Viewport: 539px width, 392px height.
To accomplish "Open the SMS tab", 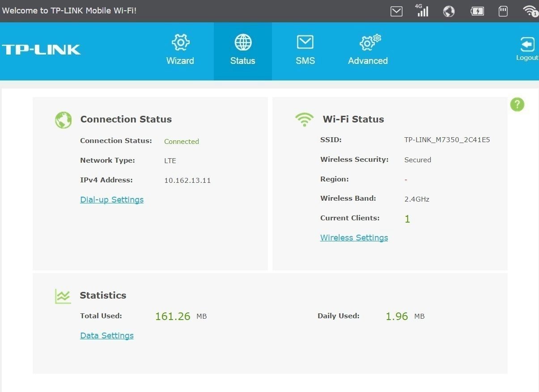I will pyautogui.click(x=306, y=51).
